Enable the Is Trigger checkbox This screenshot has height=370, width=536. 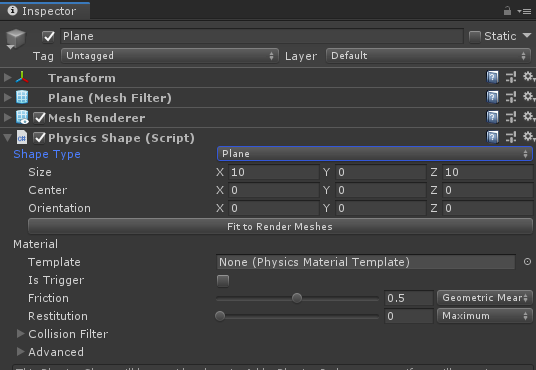pyautogui.click(x=223, y=281)
